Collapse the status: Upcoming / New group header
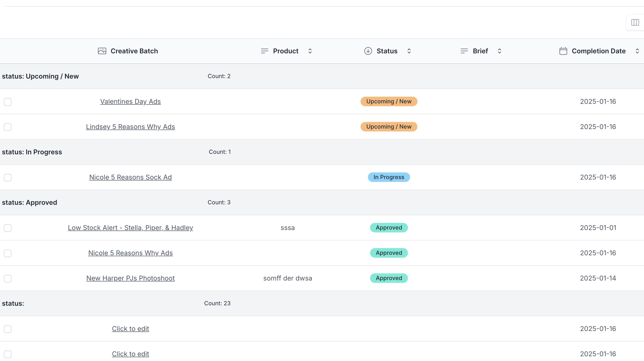 pyautogui.click(x=40, y=76)
